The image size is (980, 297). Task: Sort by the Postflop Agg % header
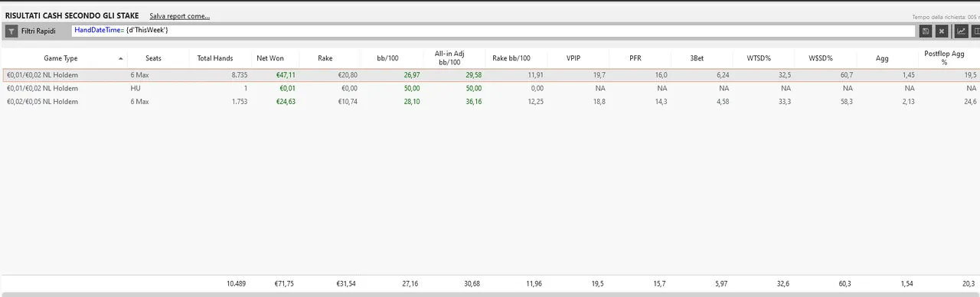coord(944,58)
